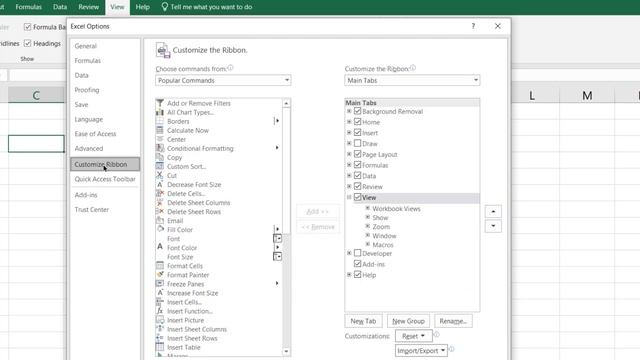The width and height of the screenshot is (640, 360).
Task: Uncheck the Page Layout tab checkbox
Action: click(358, 154)
